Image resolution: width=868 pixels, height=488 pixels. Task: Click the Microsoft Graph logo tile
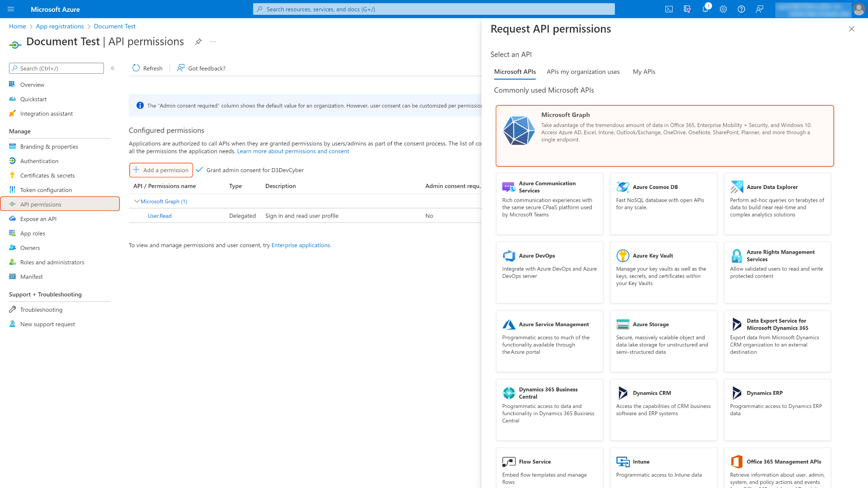tap(519, 130)
